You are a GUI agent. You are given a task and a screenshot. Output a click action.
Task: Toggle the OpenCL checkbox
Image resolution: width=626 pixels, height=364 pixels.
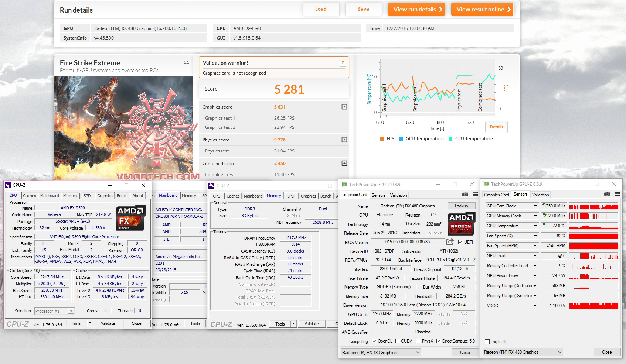pos(374,341)
